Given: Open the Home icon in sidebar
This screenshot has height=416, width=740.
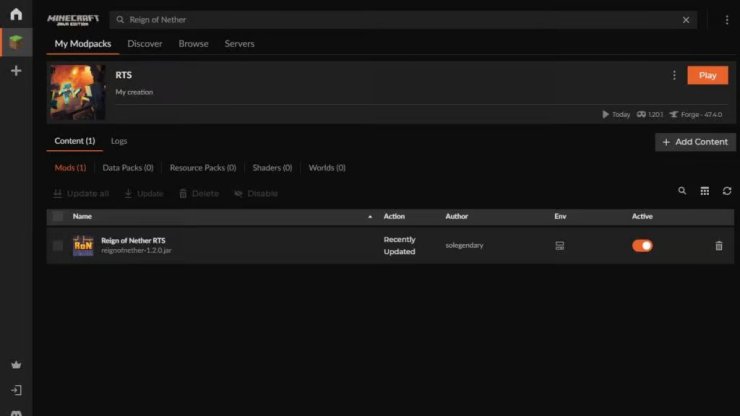Looking at the screenshot, I should click(15, 14).
